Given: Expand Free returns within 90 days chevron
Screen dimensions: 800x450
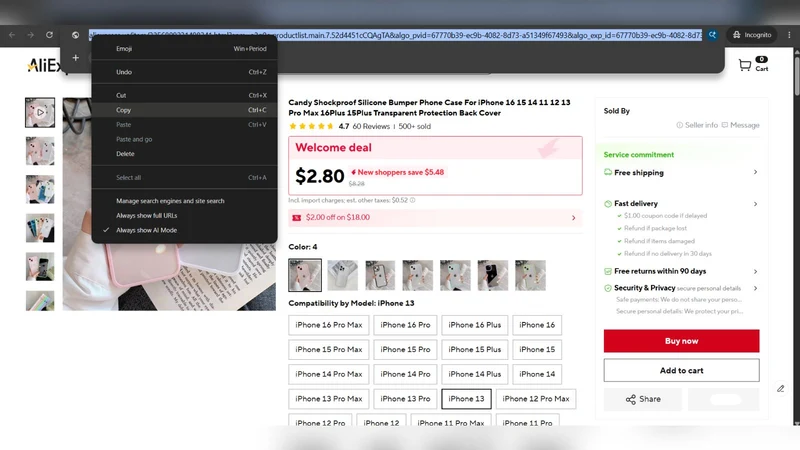Looking at the screenshot, I should 755,271.
